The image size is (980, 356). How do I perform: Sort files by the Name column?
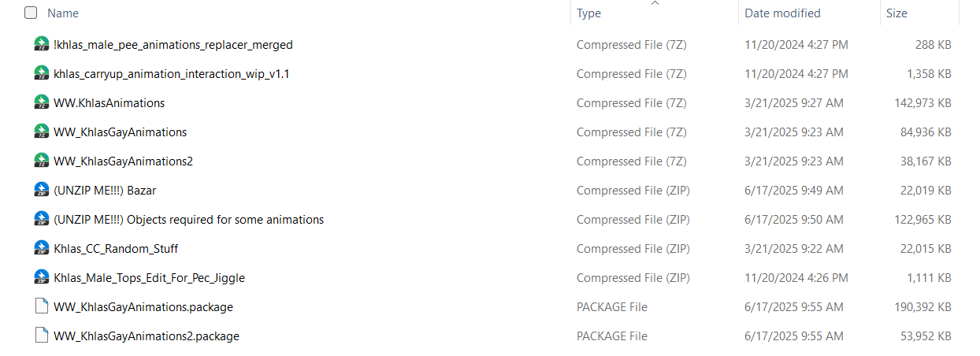coord(63,13)
